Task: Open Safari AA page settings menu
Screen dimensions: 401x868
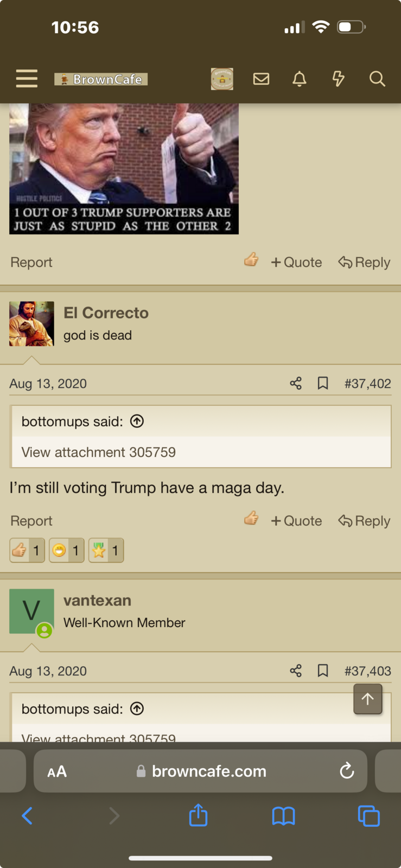Action: coord(57,771)
